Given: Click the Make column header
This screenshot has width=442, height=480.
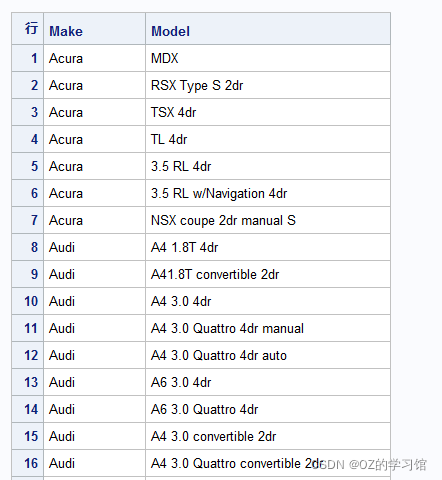Looking at the screenshot, I should coord(94,29).
